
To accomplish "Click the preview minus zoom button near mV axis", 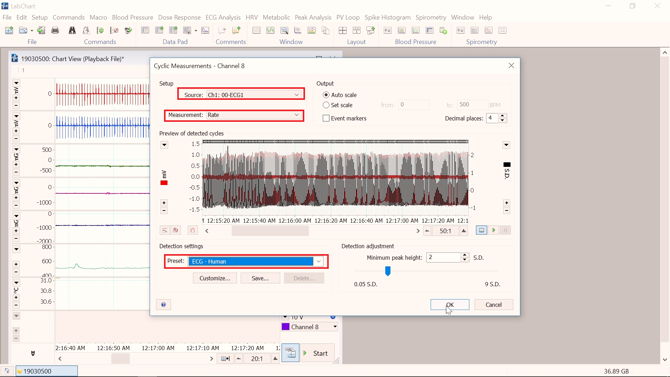I will (x=164, y=210).
